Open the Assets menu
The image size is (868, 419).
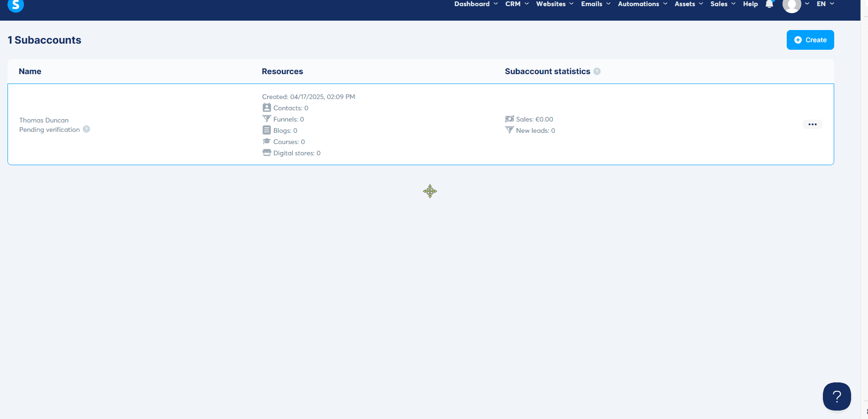688,4
